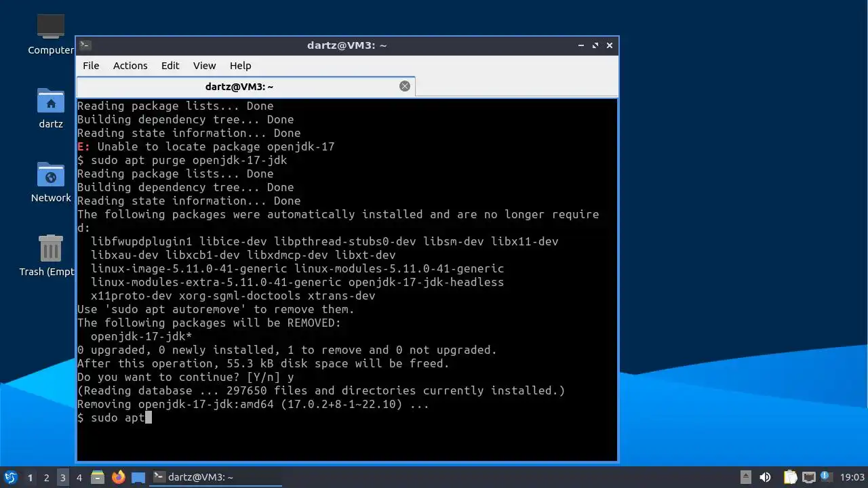Launch the file manager from the panel
The image size is (868, 488).
point(98,477)
